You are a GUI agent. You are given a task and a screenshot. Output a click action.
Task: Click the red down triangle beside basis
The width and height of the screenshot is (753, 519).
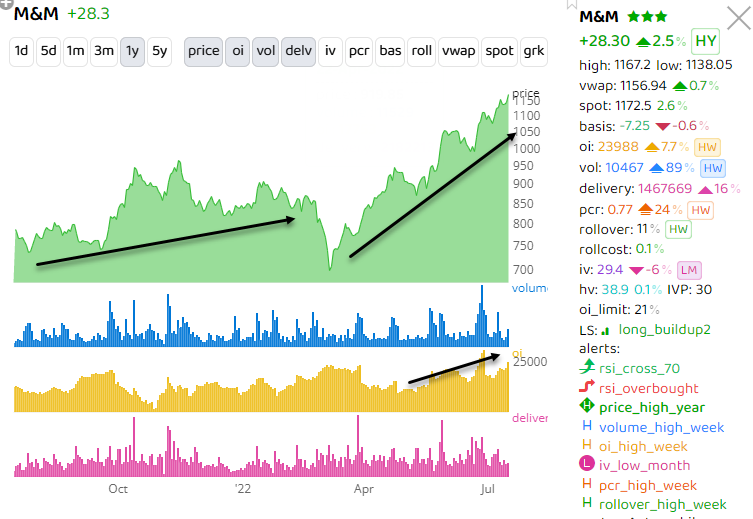(663, 127)
